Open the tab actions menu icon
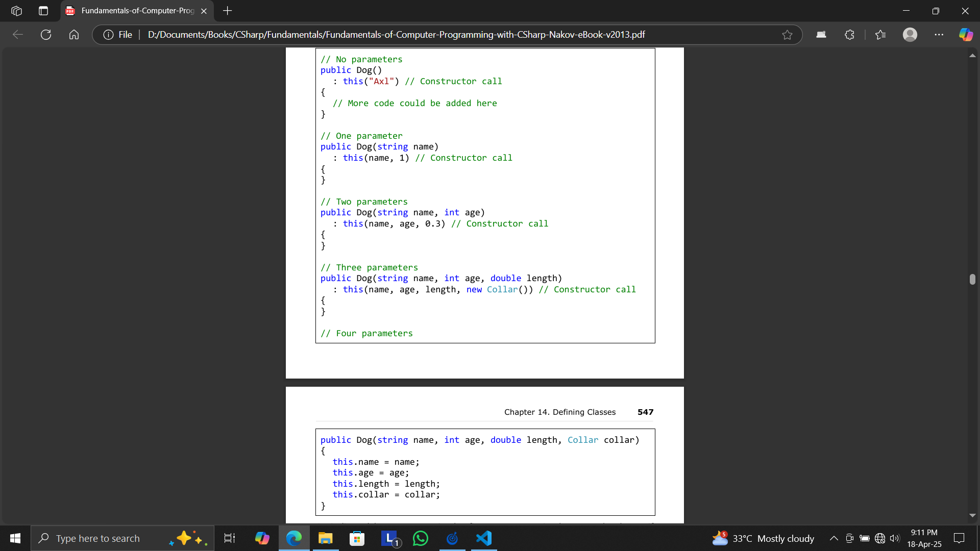This screenshot has height=551, width=980. pos(43,11)
